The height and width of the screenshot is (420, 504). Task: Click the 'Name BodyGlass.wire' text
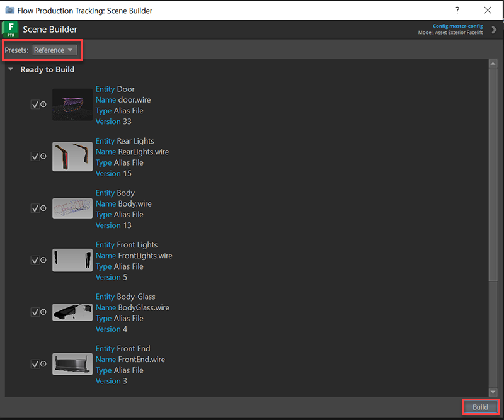point(132,307)
